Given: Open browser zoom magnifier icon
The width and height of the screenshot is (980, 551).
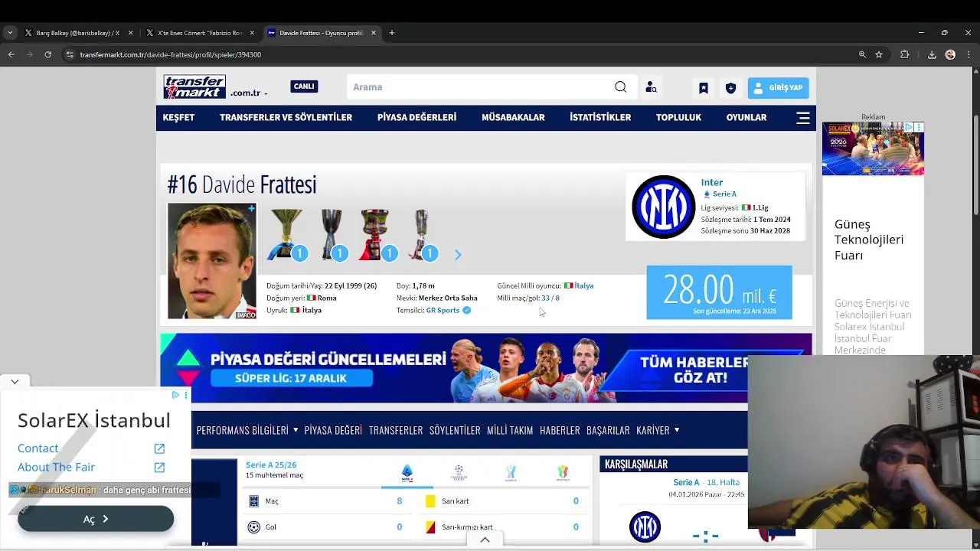Looking at the screenshot, I should (x=862, y=54).
